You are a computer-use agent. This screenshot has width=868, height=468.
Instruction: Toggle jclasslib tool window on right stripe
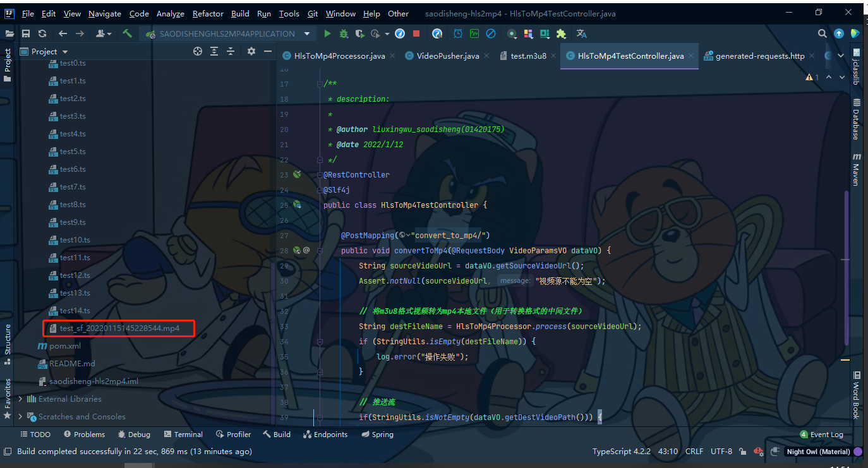(x=857, y=67)
